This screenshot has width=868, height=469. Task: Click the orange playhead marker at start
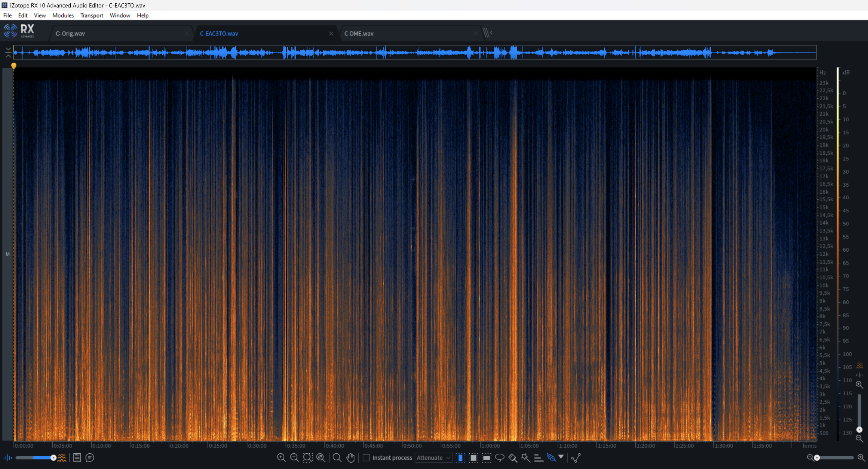pos(14,66)
